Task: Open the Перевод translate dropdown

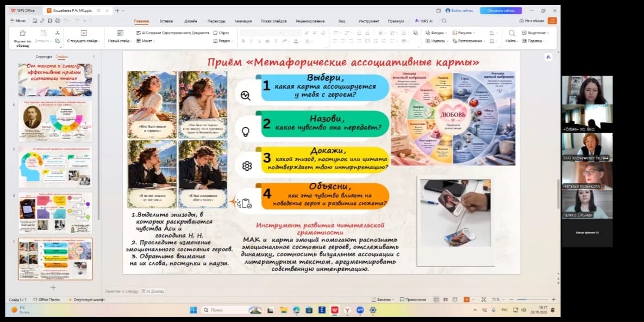Action: (534, 41)
